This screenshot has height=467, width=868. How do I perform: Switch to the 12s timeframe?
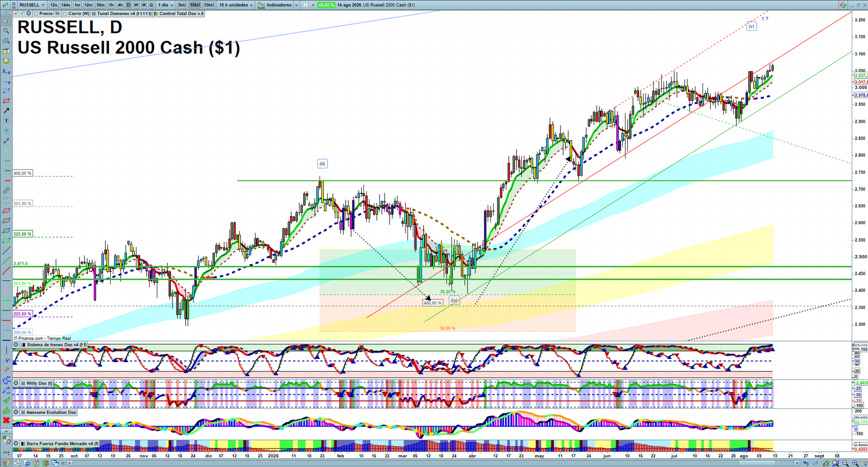[x=53, y=5]
